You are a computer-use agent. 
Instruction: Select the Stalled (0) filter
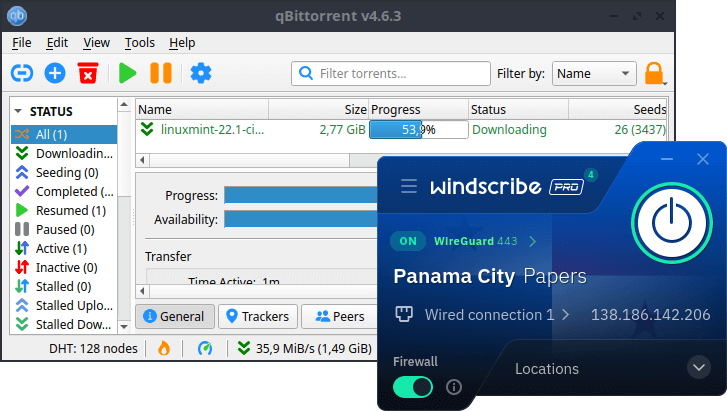coord(64,287)
